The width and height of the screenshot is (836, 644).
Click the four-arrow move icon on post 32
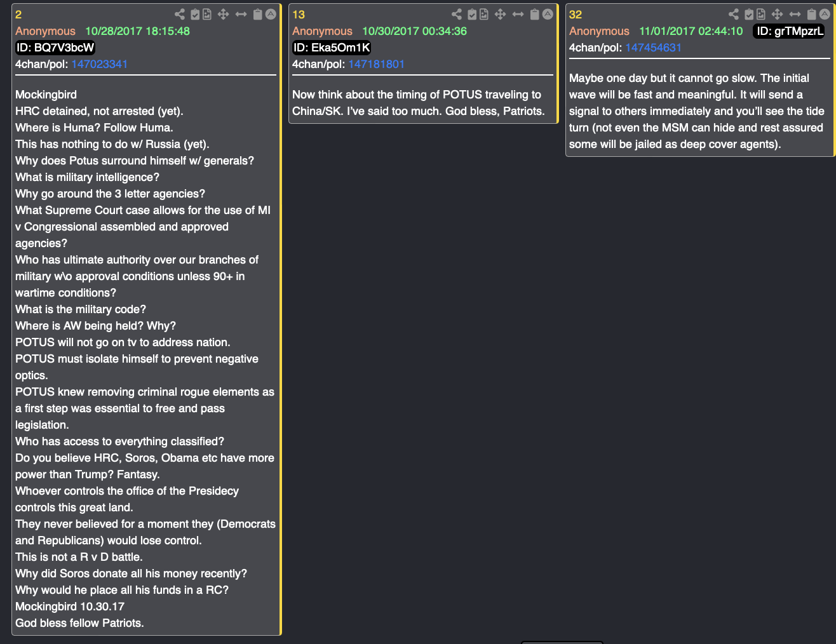coord(777,14)
